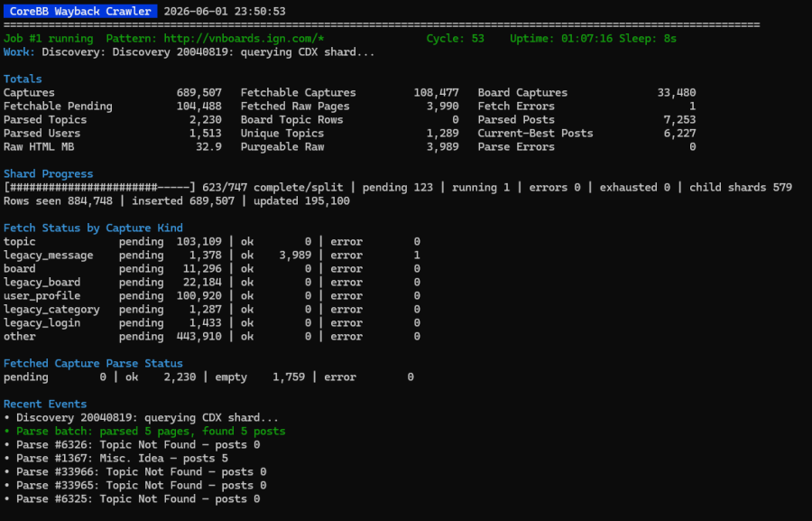Click the running 1 shard count

click(481, 187)
